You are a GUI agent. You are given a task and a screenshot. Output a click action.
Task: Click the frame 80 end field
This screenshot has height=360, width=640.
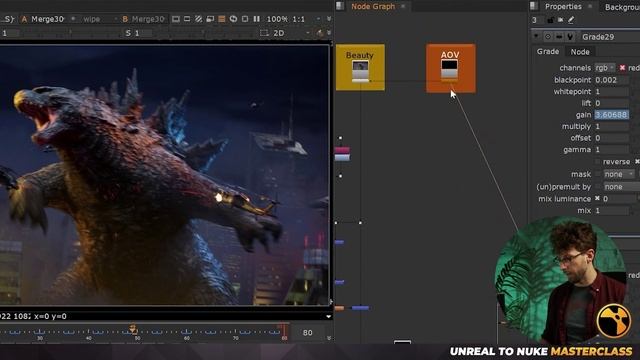[308, 333]
